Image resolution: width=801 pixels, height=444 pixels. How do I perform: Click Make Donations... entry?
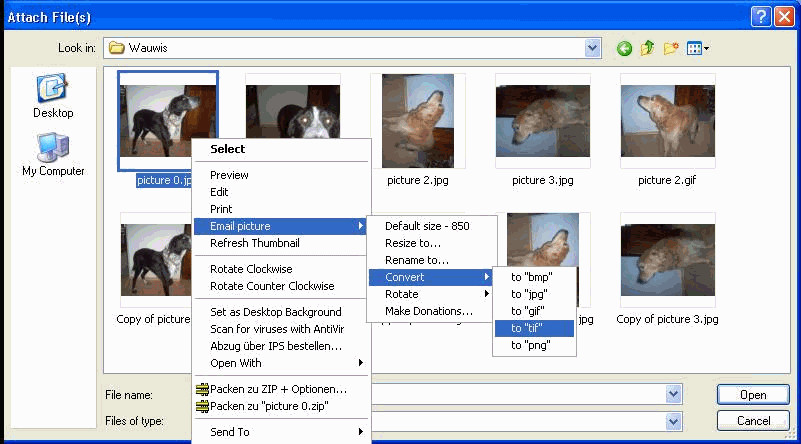tap(431, 311)
